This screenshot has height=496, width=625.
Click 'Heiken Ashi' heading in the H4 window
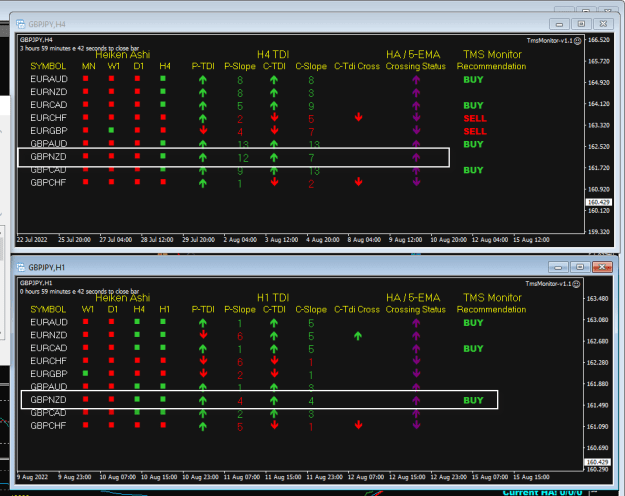pyautogui.click(x=123, y=55)
